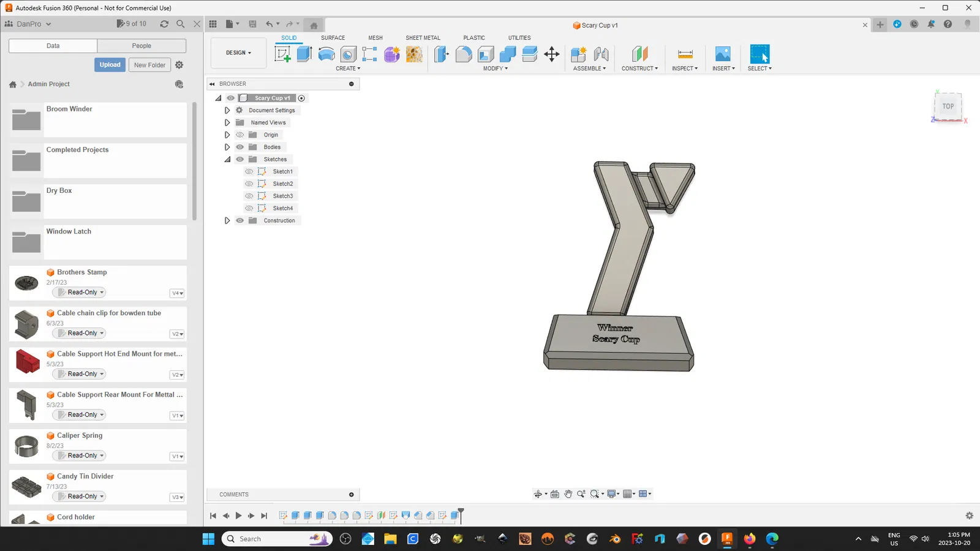The width and height of the screenshot is (980, 551).
Task: Select the Create Sketch tool
Action: pos(282,54)
